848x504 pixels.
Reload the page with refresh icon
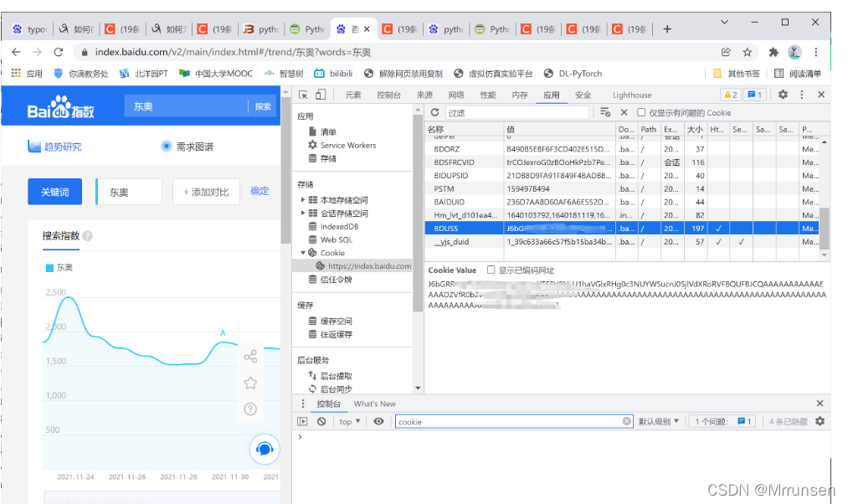[x=59, y=52]
